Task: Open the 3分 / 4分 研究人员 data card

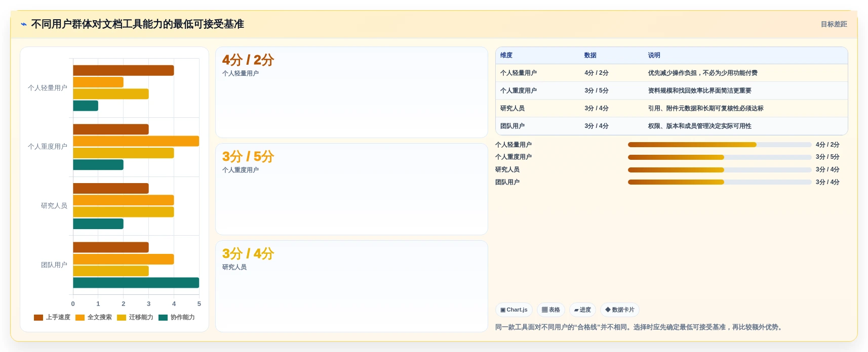Action: pos(351,286)
